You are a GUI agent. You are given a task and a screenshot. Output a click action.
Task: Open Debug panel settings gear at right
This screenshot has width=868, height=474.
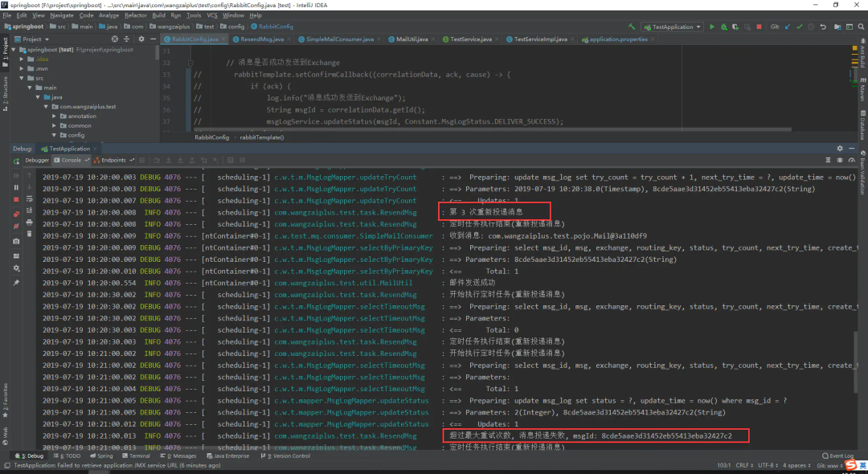click(840, 149)
